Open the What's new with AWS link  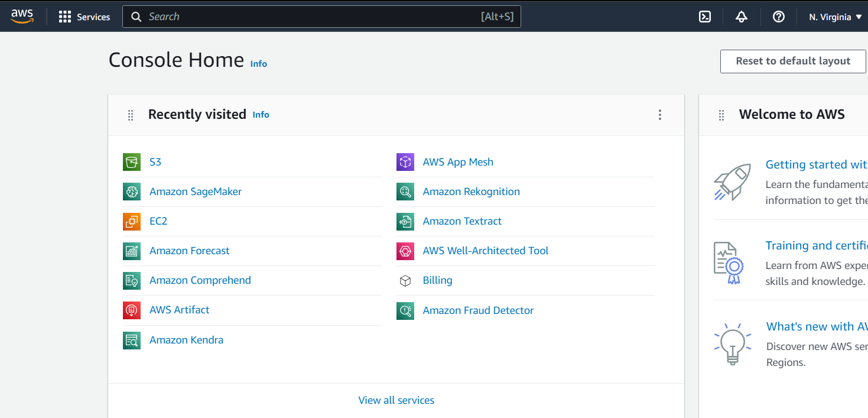(817, 326)
